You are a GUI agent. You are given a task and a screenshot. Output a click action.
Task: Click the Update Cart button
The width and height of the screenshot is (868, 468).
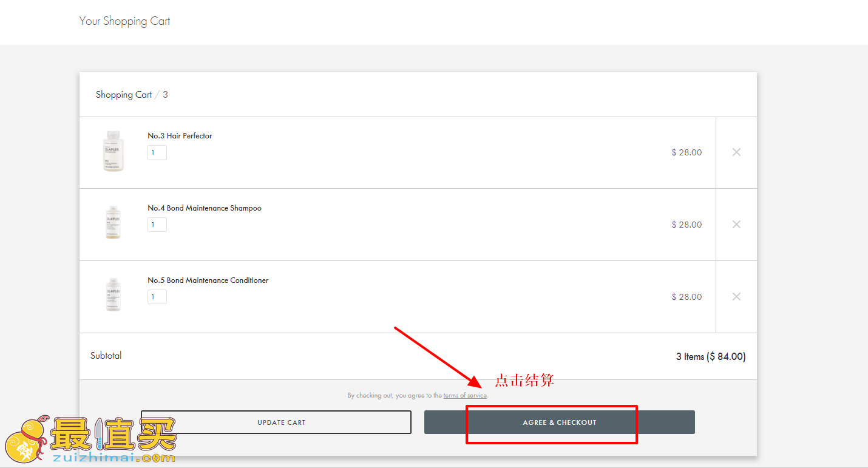point(276,422)
